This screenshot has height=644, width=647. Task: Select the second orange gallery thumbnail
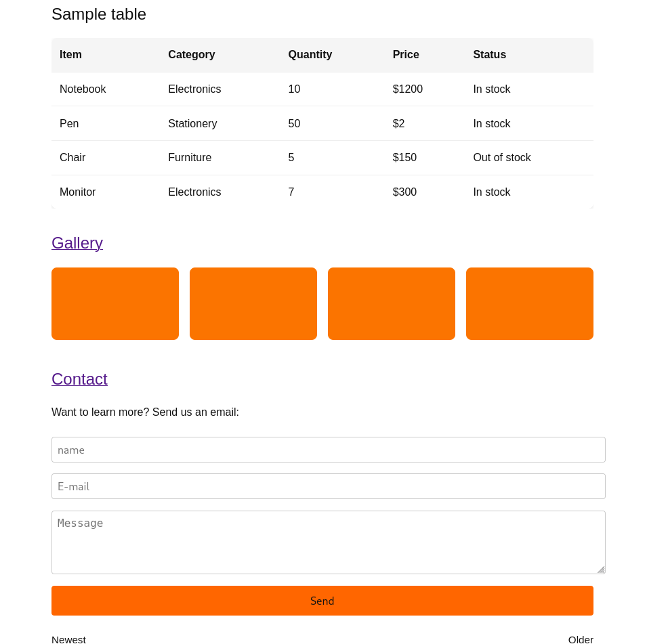click(253, 303)
